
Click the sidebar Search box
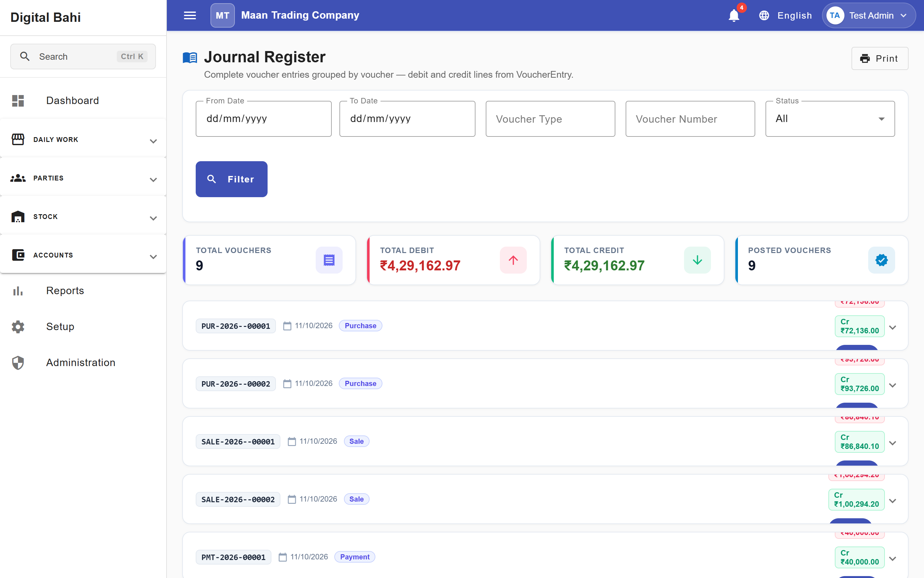click(83, 57)
